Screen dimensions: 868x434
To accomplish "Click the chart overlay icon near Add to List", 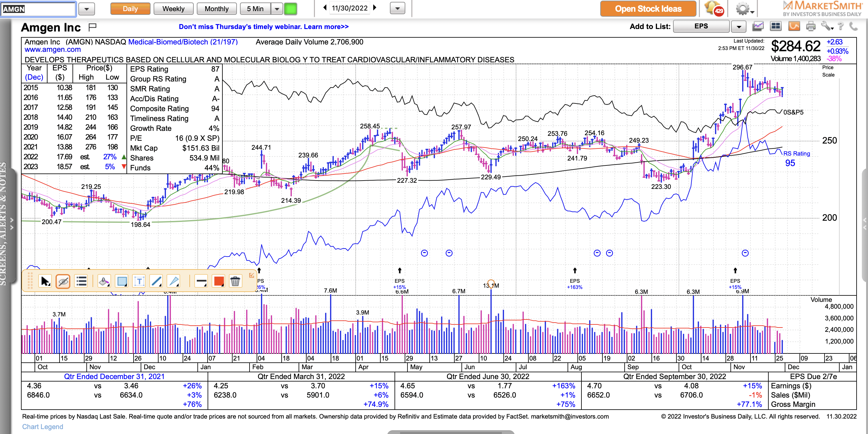I will point(758,26).
